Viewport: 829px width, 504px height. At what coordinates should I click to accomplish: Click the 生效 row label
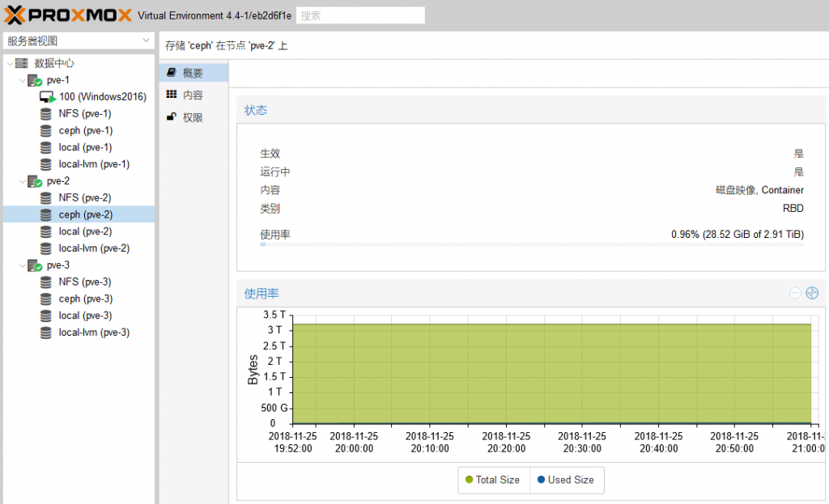click(x=270, y=153)
